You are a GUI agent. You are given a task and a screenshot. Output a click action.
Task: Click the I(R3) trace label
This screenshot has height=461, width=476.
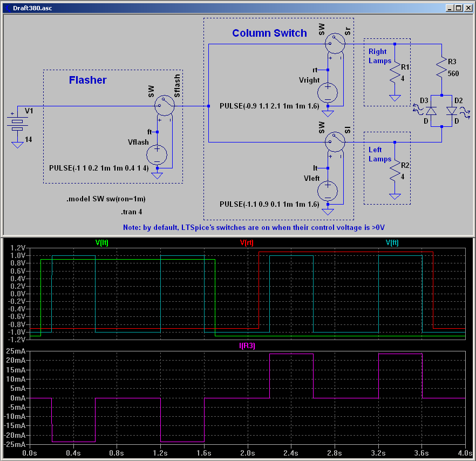(247, 345)
